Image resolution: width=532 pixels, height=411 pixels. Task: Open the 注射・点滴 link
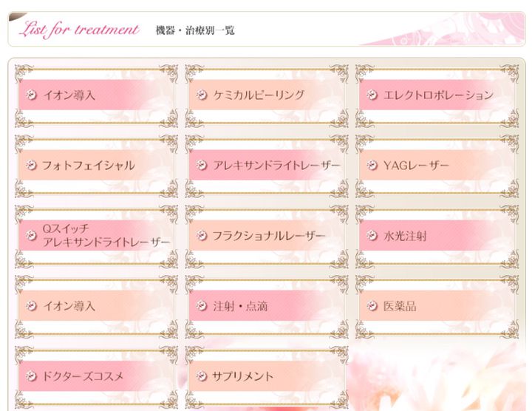pyautogui.click(x=240, y=306)
